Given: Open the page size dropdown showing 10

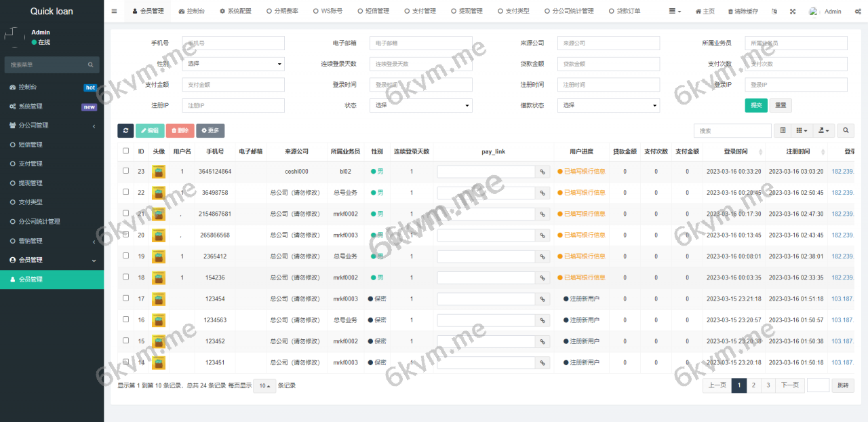Looking at the screenshot, I should click(x=264, y=385).
